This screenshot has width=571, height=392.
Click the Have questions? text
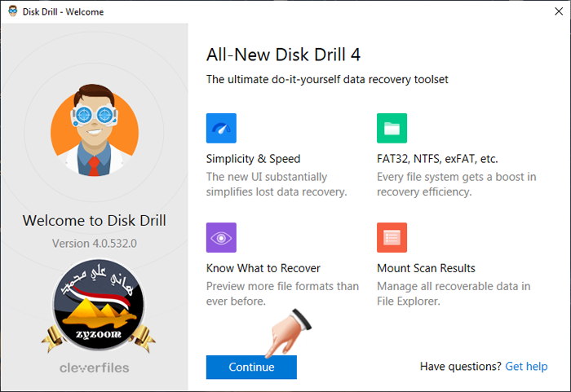(460, 366)
